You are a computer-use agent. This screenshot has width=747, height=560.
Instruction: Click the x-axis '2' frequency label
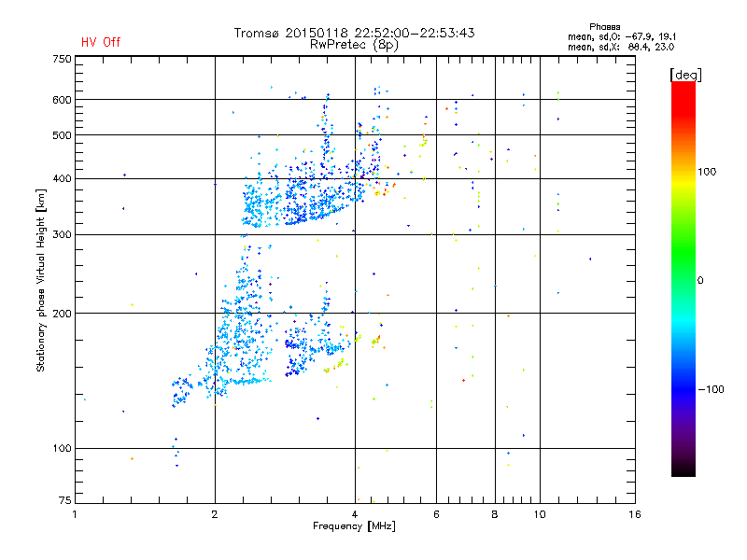(215, 514)
